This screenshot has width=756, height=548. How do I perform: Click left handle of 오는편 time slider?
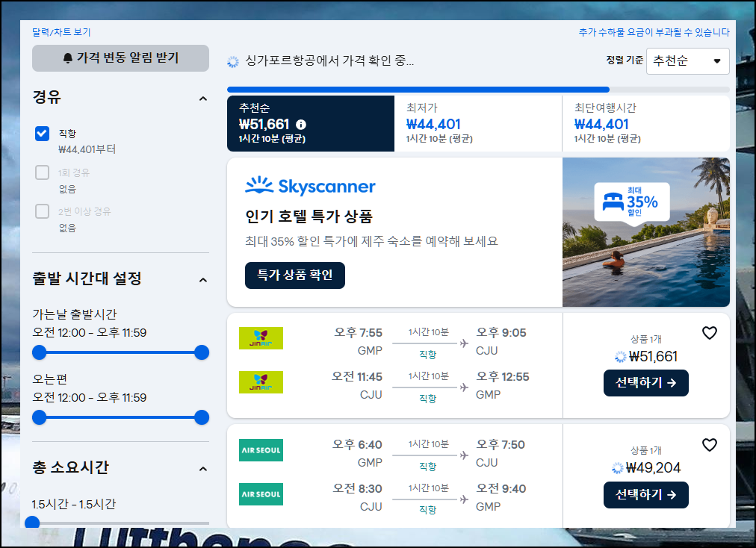click(x=39, y=417)
